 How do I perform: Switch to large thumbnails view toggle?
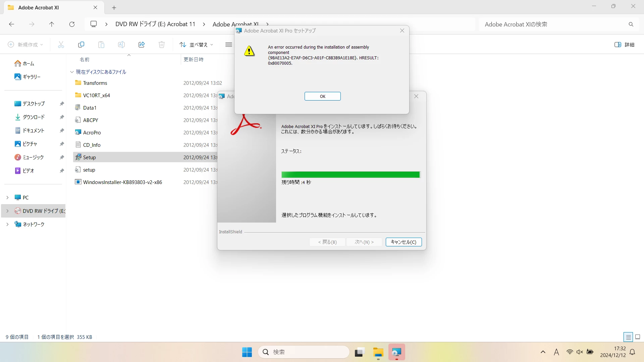(638, 337)
